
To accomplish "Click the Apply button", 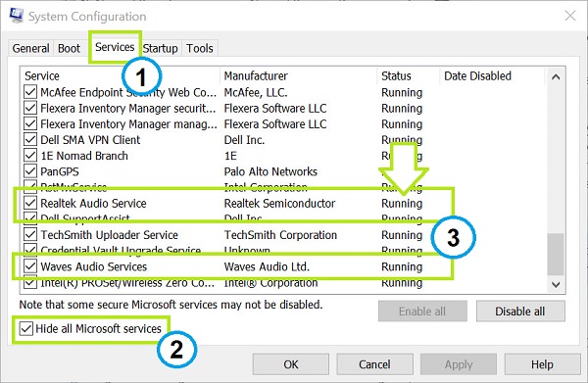I will coord(459,364).
